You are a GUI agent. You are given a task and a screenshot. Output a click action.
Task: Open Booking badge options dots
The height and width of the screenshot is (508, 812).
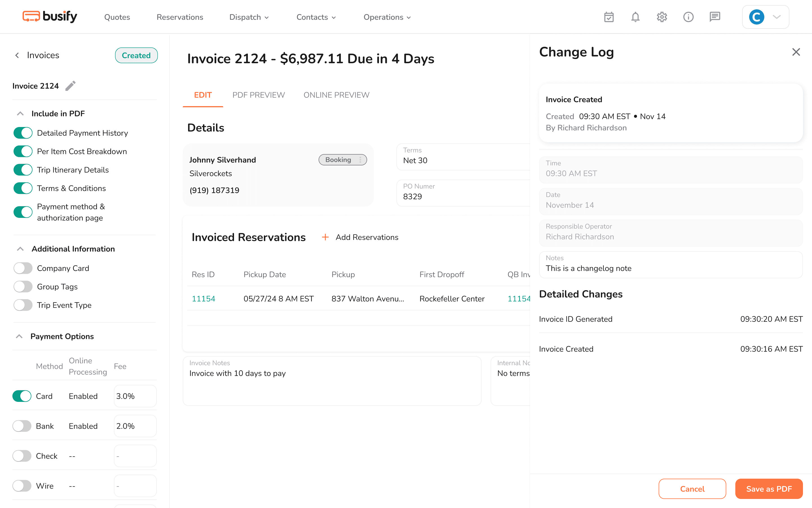[360, 159]
